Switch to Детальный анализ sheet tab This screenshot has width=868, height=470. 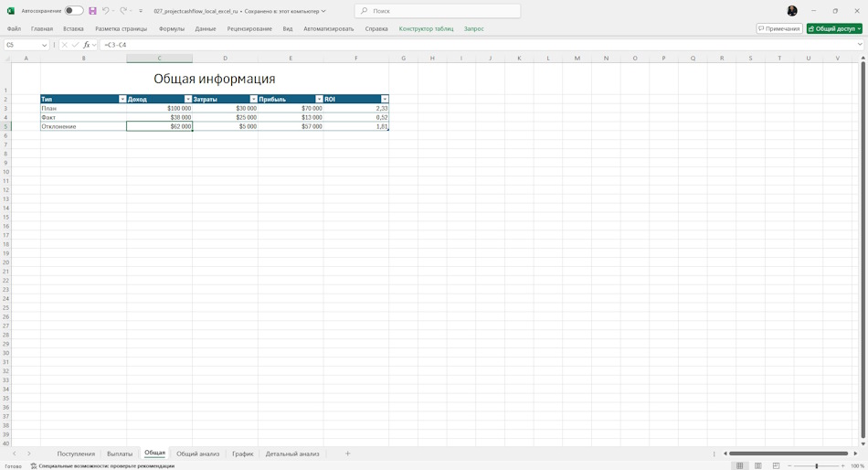coord(292,454)
